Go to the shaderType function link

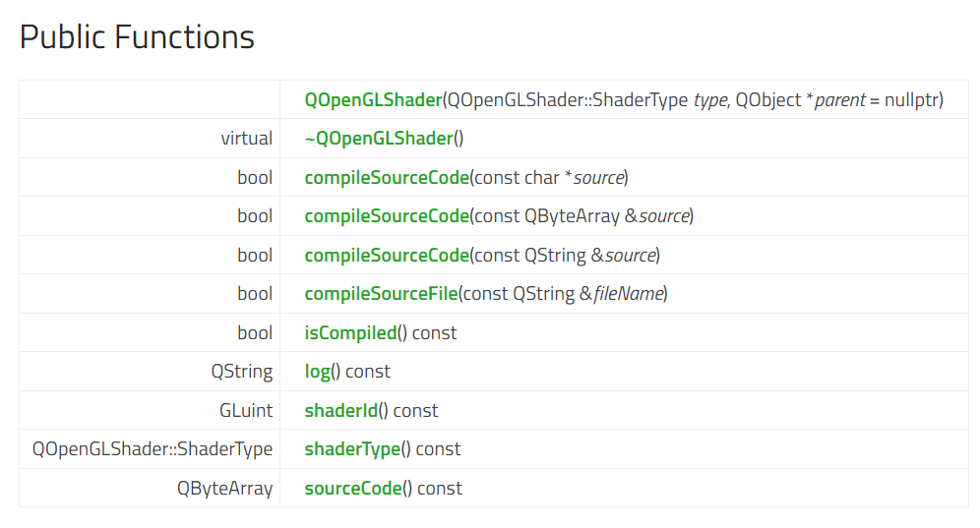[x=352, y=448]
